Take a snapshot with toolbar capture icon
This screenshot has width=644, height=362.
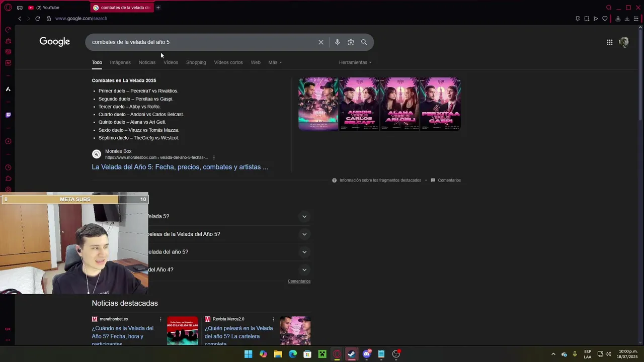coord(587,19)
